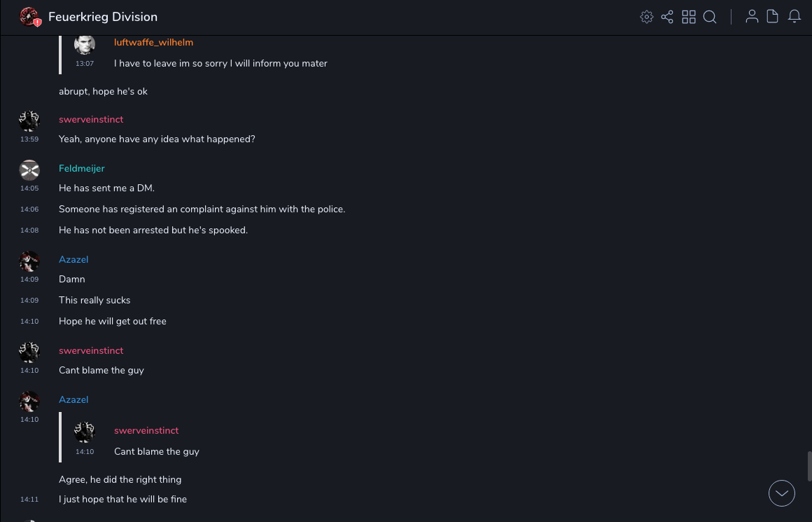Click the files document icon
The height and width of the screenshot is (522, 812).
click(x=773, y=17)
